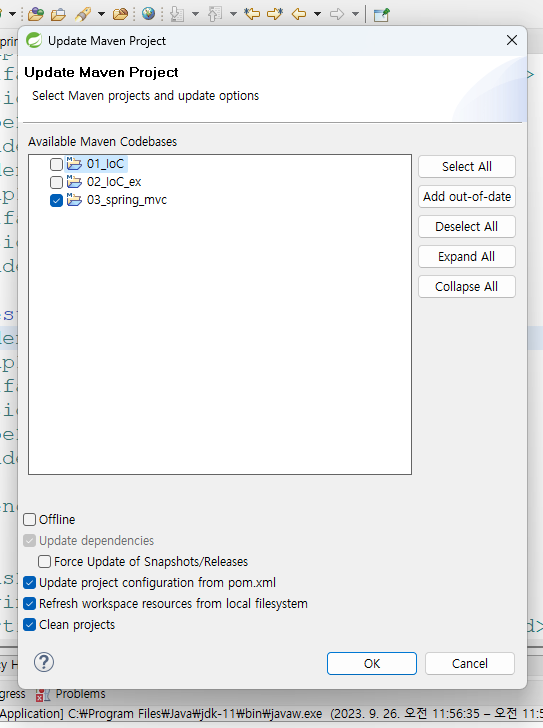Screen dimensions: 543x728
Task: Open the Previous Annotation dropdown arrow
Action: [233, 14]
